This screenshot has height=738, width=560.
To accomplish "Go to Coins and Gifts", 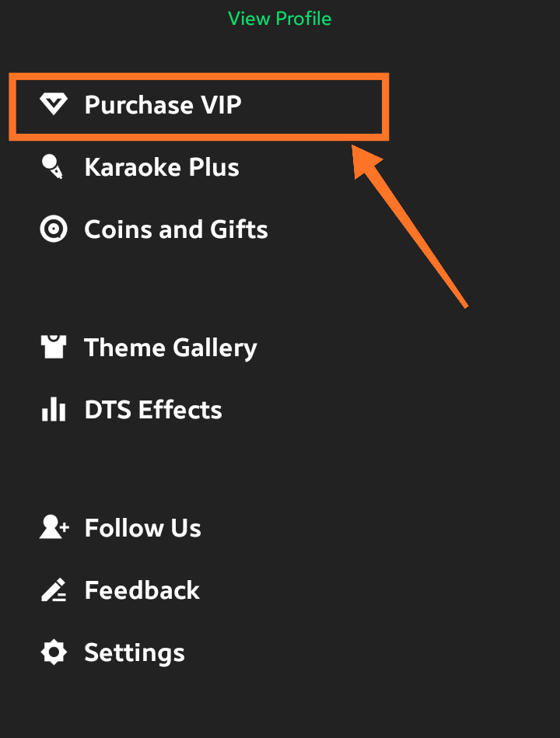I will [x=176, y=229].
